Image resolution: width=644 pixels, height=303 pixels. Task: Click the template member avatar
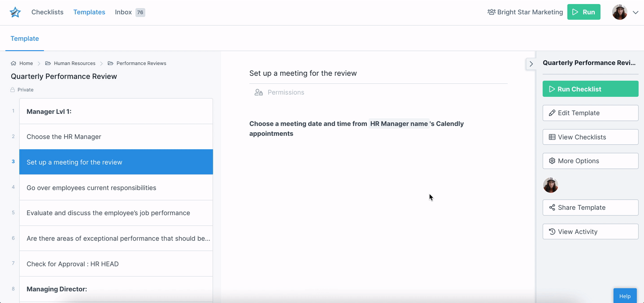coord(551,185)
